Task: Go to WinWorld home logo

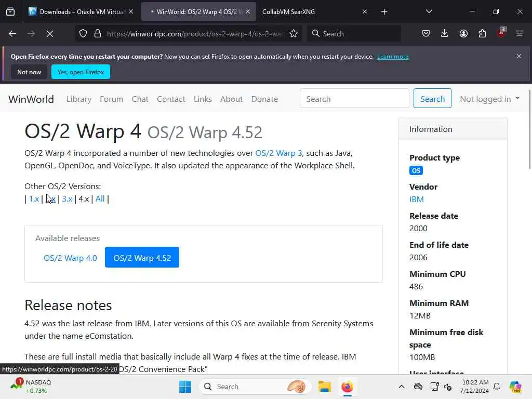Action: (x=31, y=99)
